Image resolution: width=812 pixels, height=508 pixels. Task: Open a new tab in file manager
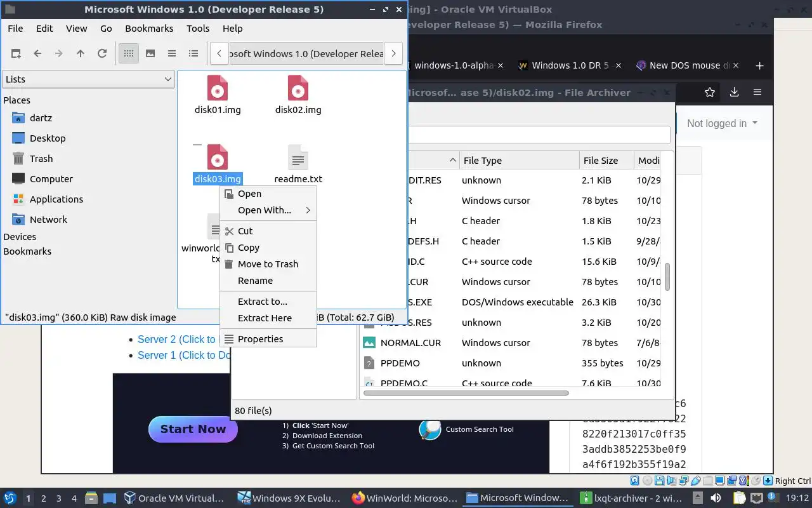(x=16, y=54)
